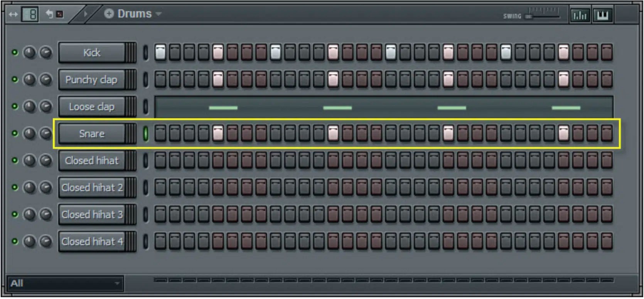
Task: Mute the Closed hihat 4 channel LED
Action: [x=15, y=241]
